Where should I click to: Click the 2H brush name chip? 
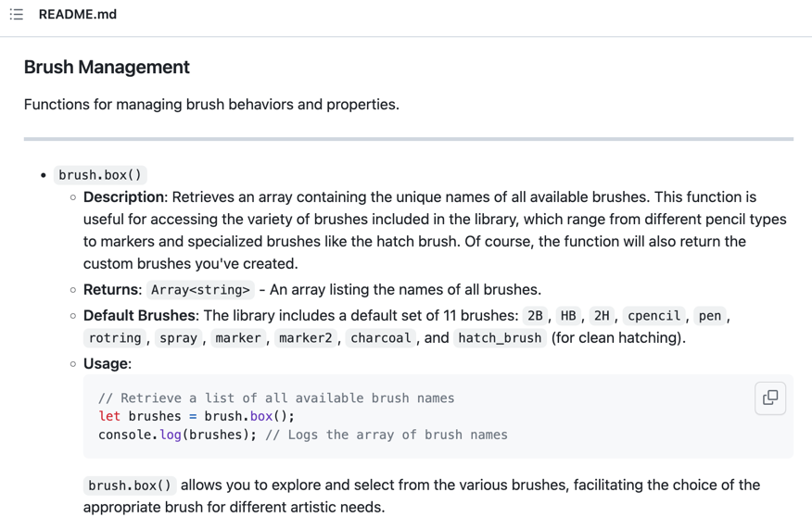coord(602,316)
